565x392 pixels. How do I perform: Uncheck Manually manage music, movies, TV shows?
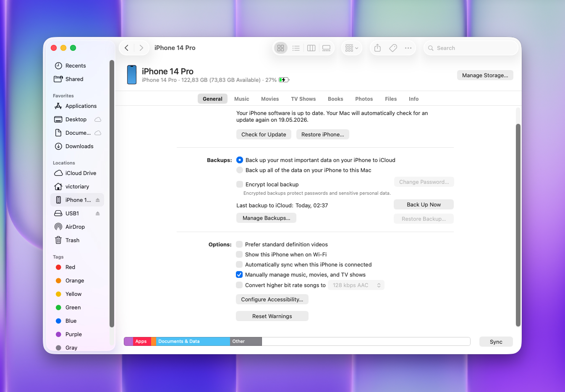(239, 274)
